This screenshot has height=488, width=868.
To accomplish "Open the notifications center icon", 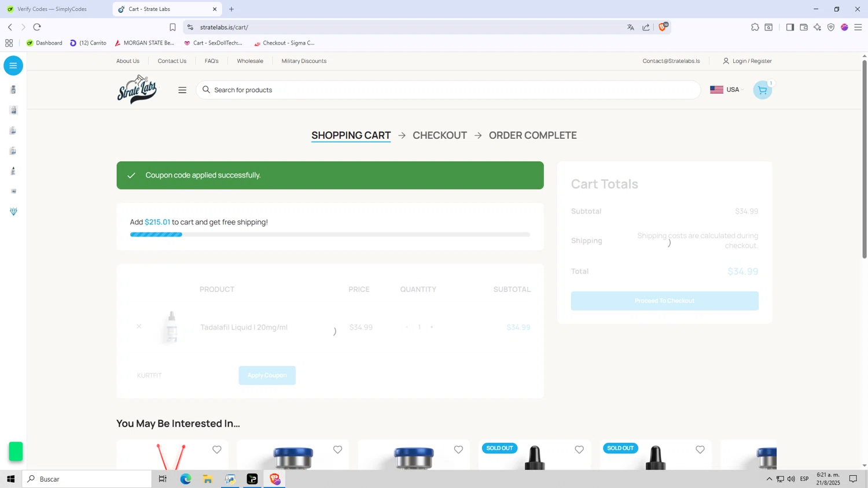I will 853,479.
